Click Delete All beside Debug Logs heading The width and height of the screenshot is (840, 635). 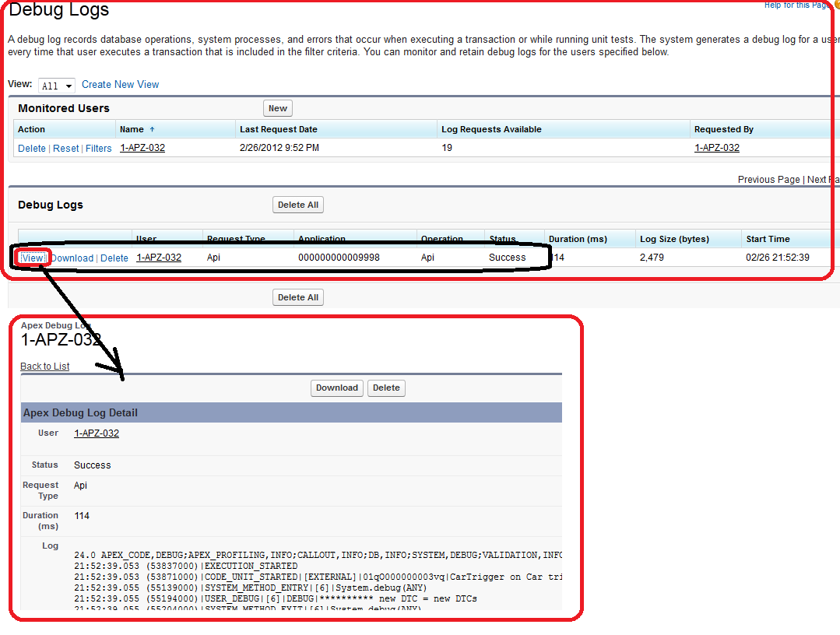pyautogui.click(x=298, y=205)
